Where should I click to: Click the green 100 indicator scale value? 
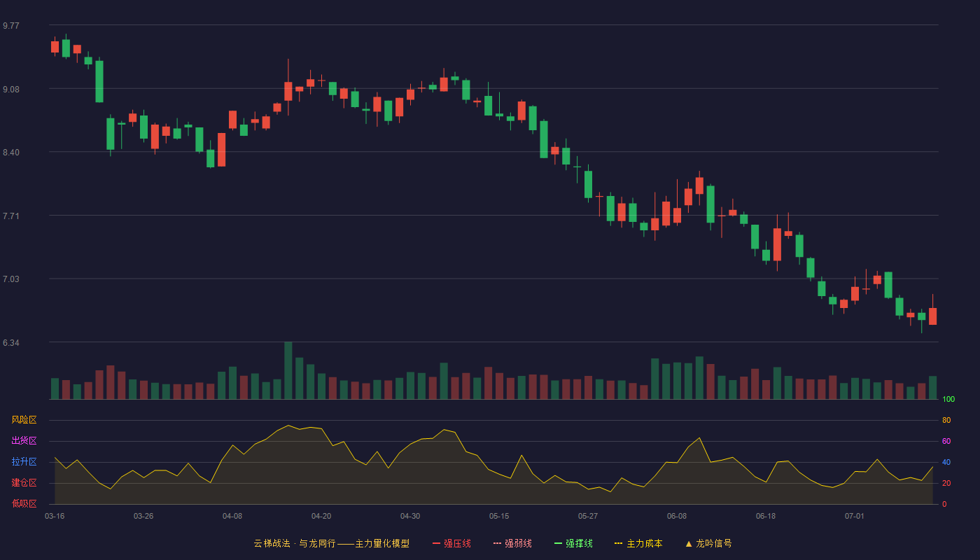coord(948,400)
